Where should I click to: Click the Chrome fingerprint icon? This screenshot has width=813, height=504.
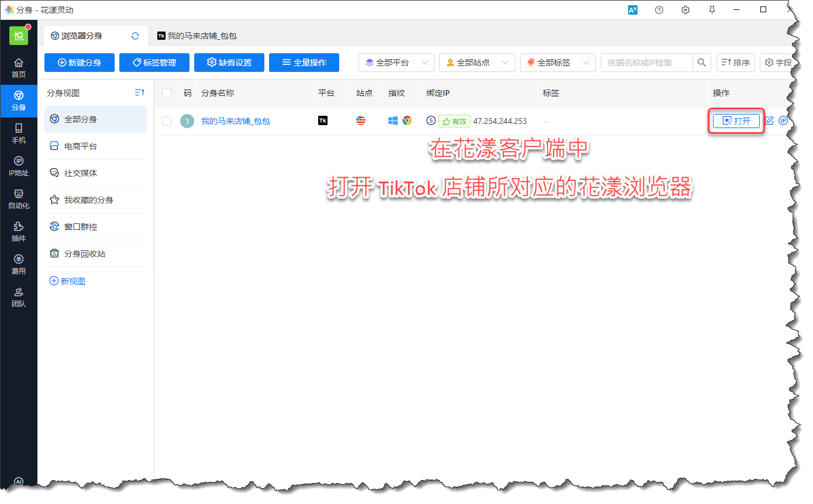407,120
